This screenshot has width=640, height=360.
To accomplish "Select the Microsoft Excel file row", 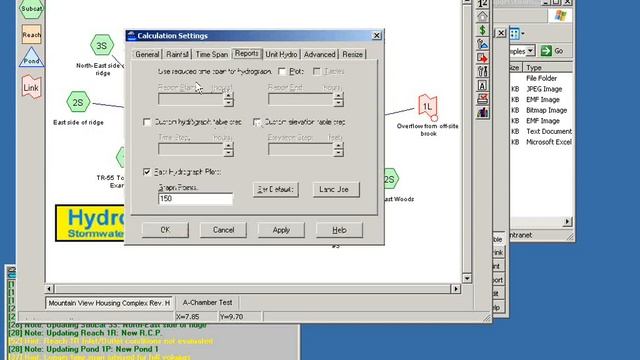I will tap(542, 142).
